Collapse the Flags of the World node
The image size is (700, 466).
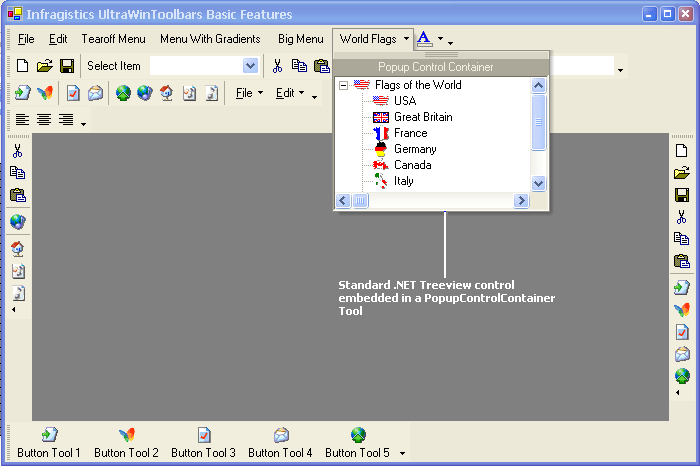click(x=344, y=86)
